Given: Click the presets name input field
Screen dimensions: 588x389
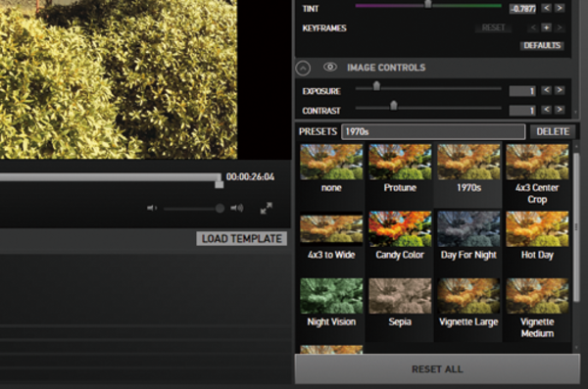Looking at the screenshot, I should coord(433,131).
